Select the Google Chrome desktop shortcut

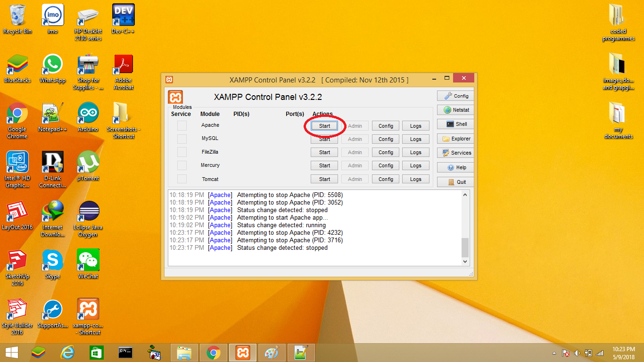click(x=17, y=121)
